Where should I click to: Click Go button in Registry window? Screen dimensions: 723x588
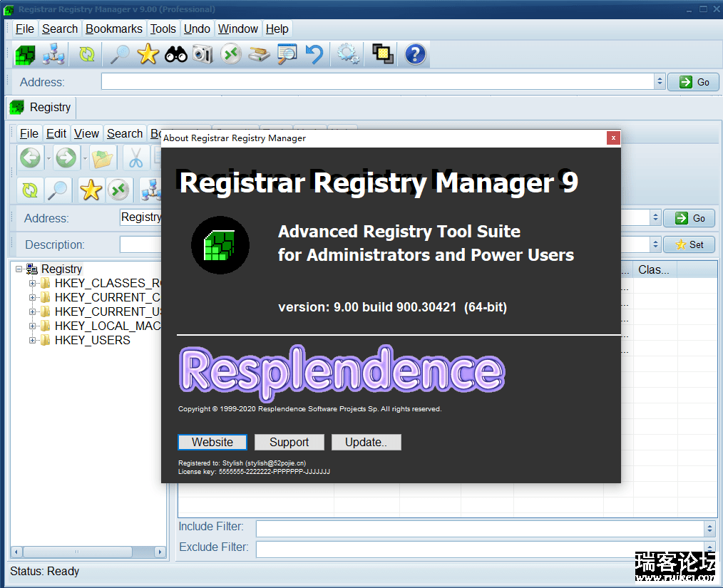[x=689, y=218]
